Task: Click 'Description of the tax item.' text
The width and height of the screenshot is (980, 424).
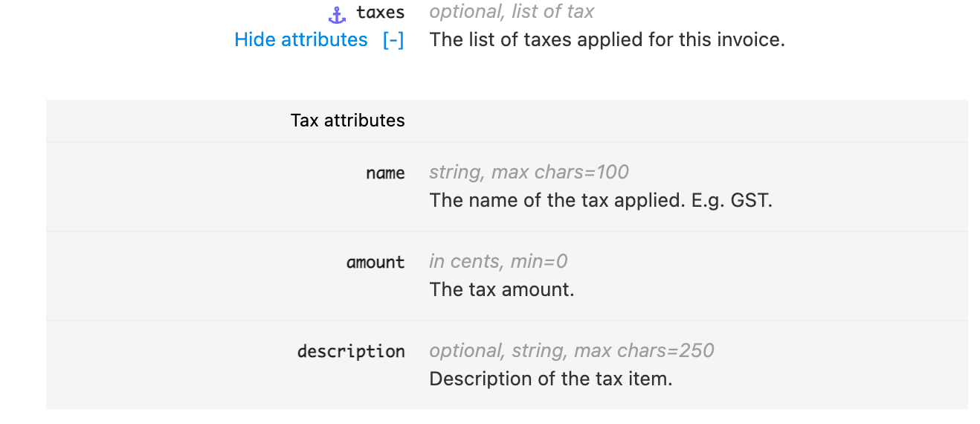Action: [551, 379]
